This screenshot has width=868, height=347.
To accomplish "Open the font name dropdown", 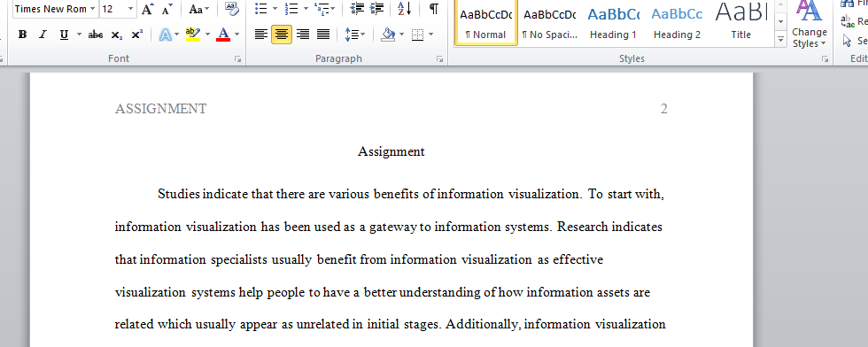I will pyautogui.click(x=92, y=9).
